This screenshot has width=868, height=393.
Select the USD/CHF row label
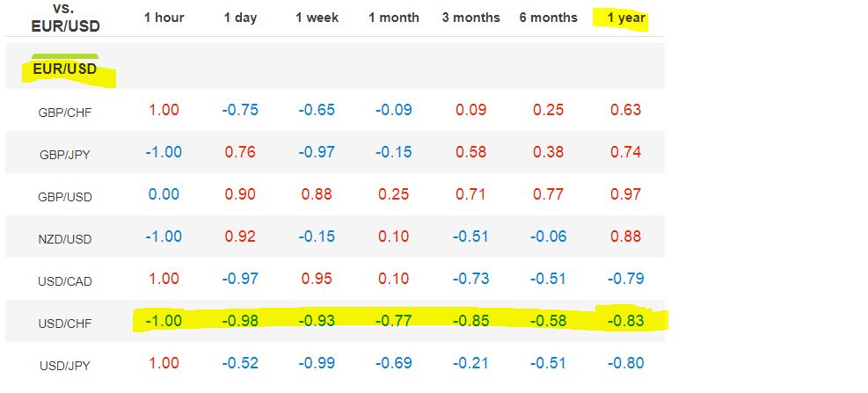tap(64, 324)
